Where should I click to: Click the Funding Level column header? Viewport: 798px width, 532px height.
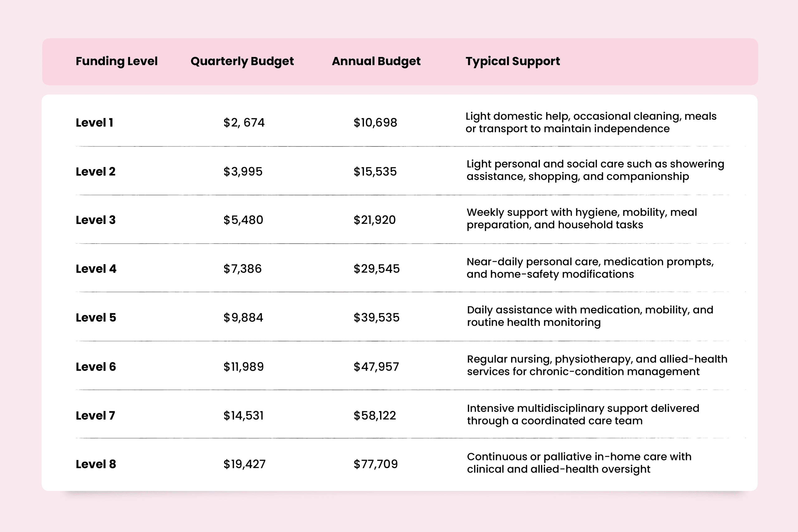click(117, 61)
